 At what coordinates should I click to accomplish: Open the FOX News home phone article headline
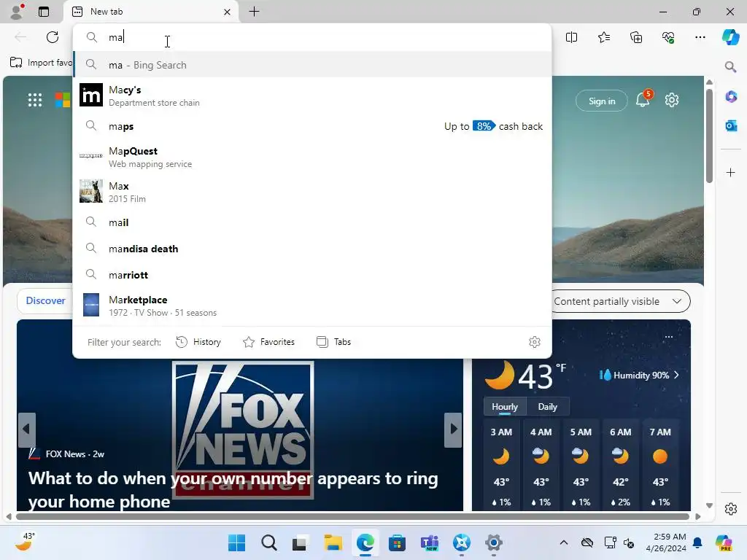click(233, 489)
